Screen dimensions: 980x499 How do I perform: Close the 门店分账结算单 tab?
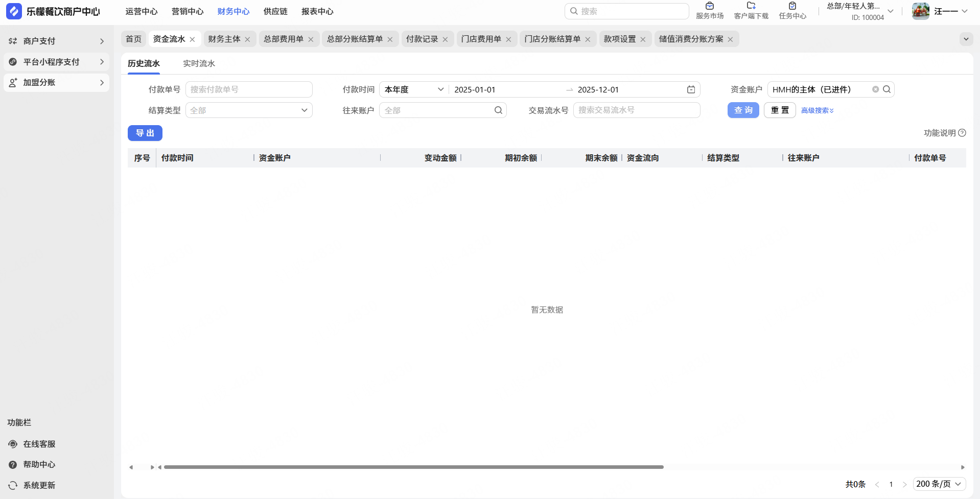pos(588,39)
